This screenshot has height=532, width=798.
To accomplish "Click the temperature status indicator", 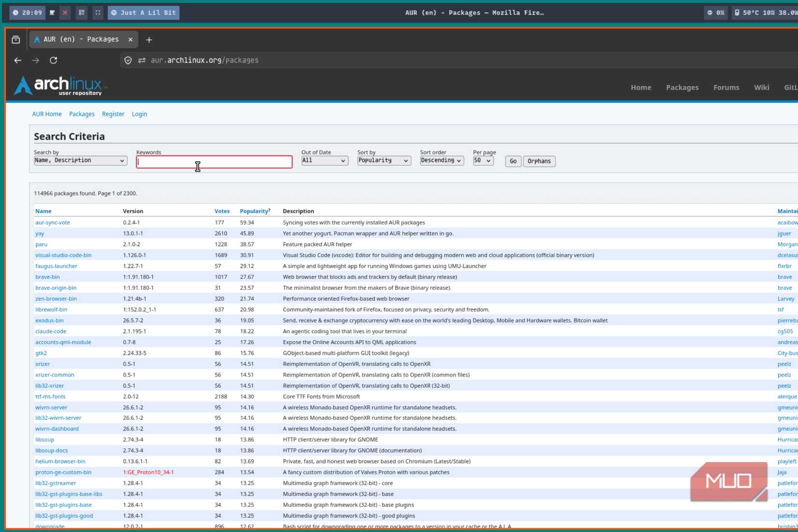I will (765, 13).
